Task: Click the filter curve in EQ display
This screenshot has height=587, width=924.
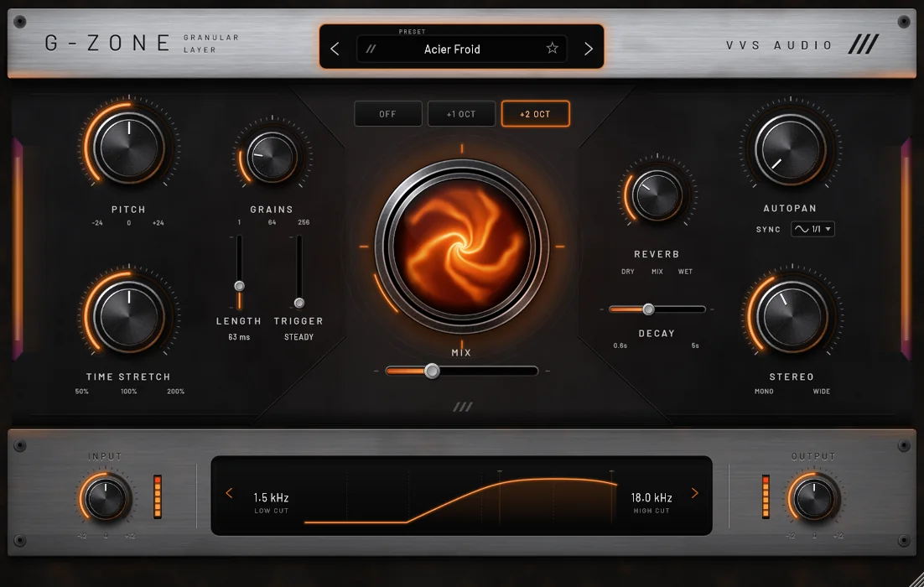Action: pyautogui.click(x=461, y=500)
